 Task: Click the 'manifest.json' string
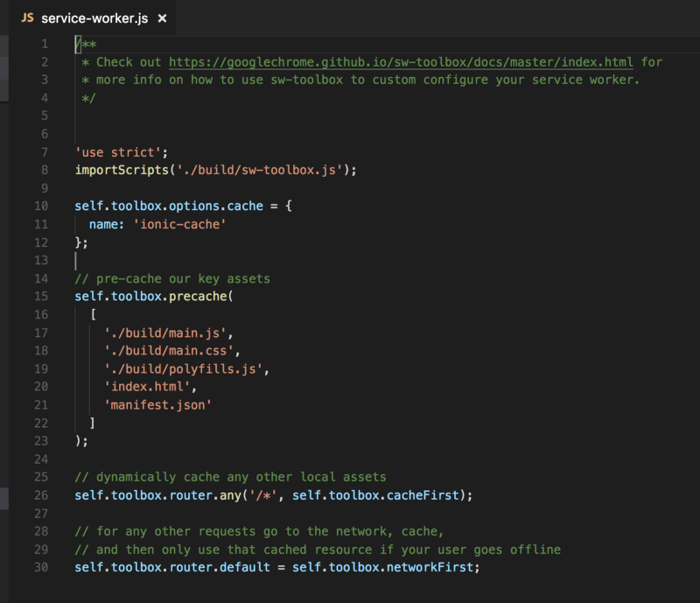pyautogui.click(x=157, y=405)
